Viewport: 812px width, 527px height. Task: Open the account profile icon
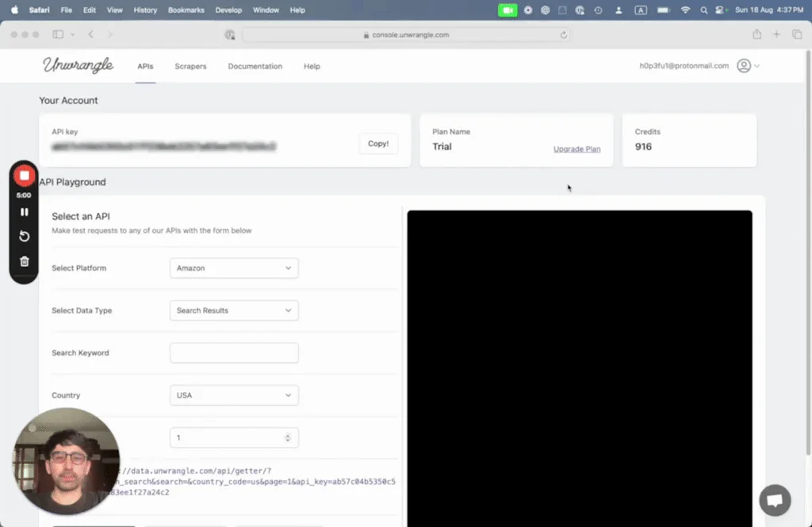pyautogui.click(x=742, y=66)
